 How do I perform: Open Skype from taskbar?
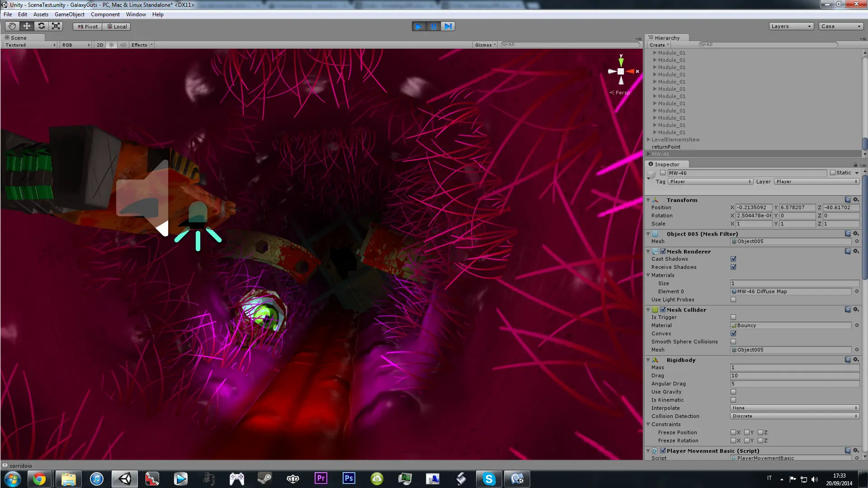(x=489, y=479)
